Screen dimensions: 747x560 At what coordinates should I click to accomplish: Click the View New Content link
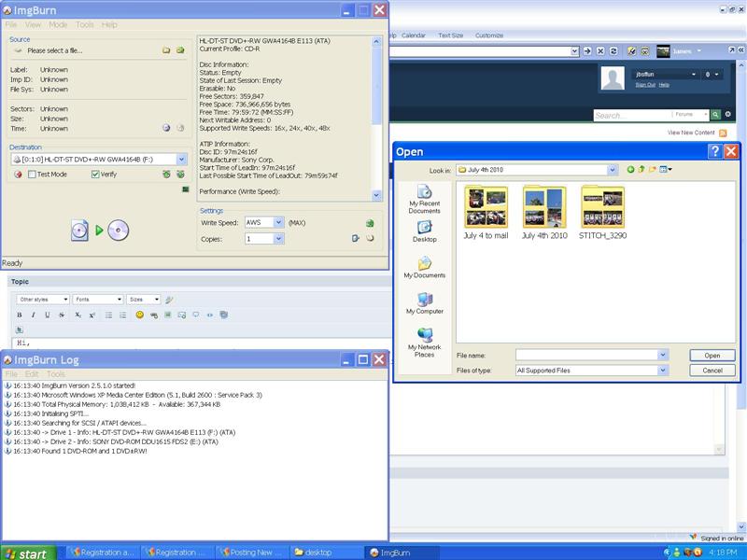691,133
